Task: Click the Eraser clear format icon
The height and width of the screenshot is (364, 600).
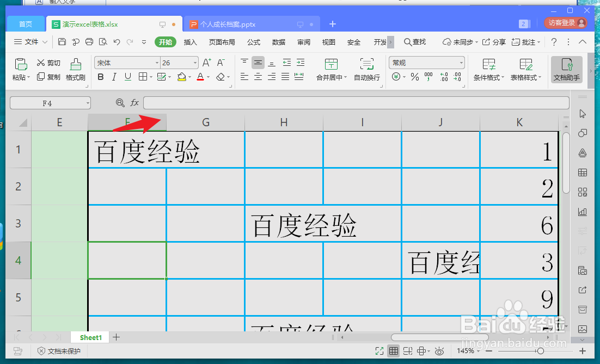Action: [220, 77]
